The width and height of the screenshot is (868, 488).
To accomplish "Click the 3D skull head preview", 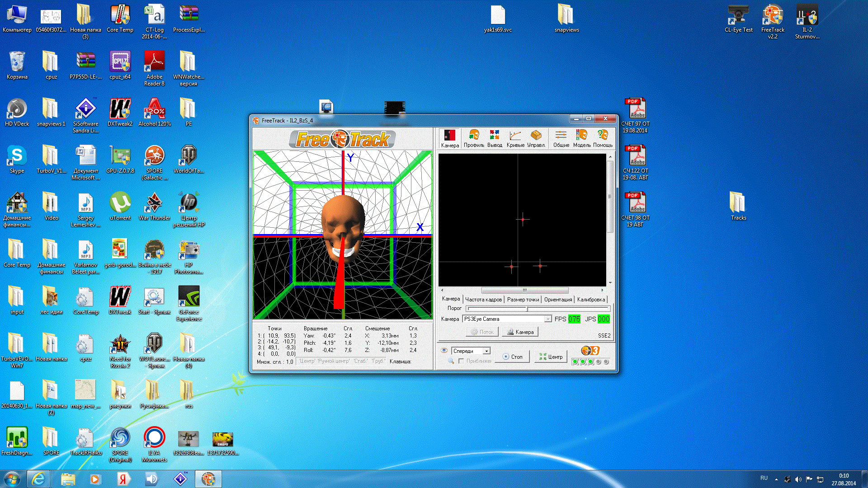I will pyautogui.click(x=343, y=228).
